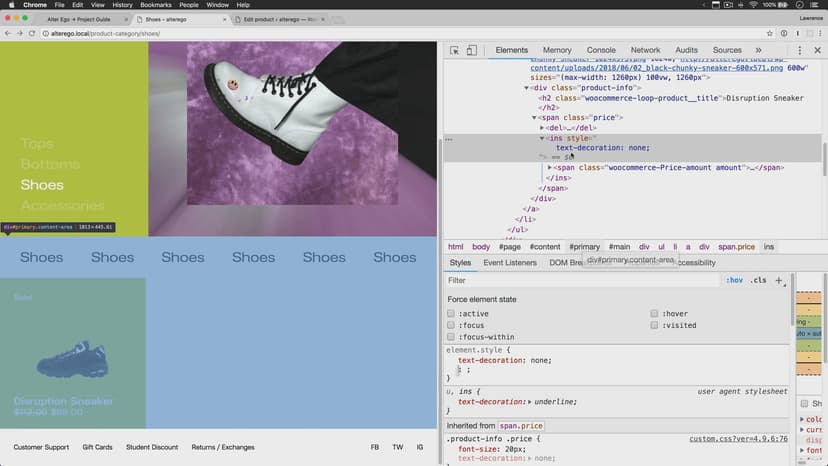
Task: Open the Event Listeners tab
Action: (x=509, y=263)
